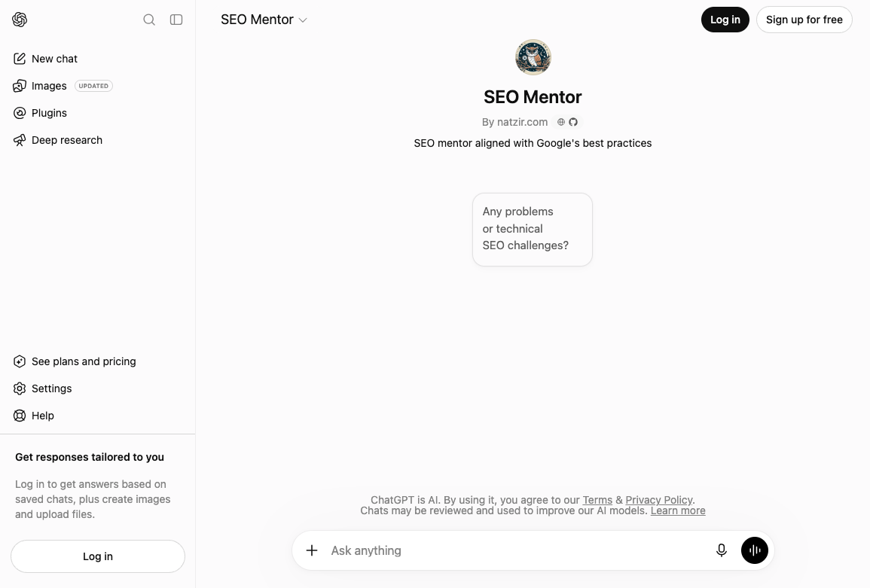870x588 pixels.
Task: Open Plugins in the sidebar
Action: click(x=98, y=113)
